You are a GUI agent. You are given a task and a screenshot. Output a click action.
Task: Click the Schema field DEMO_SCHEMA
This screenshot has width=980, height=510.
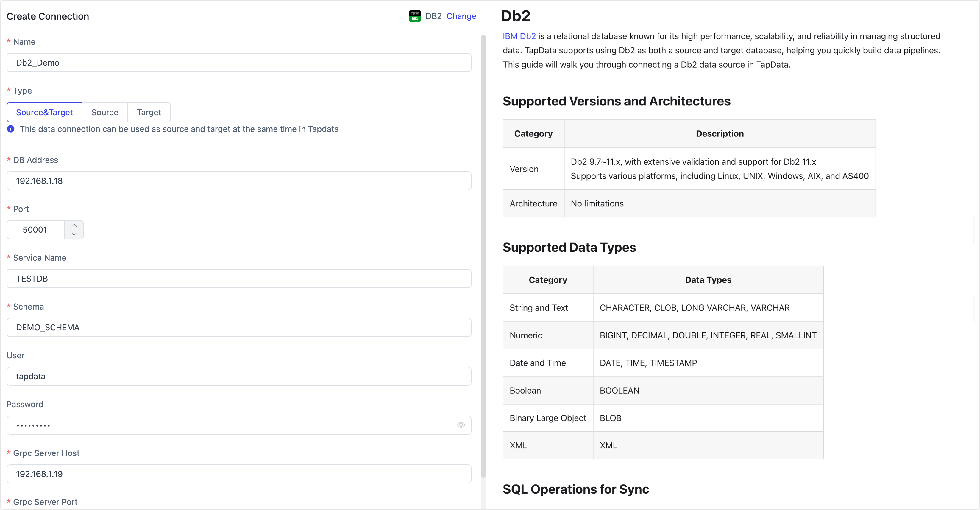click(239, 327)
